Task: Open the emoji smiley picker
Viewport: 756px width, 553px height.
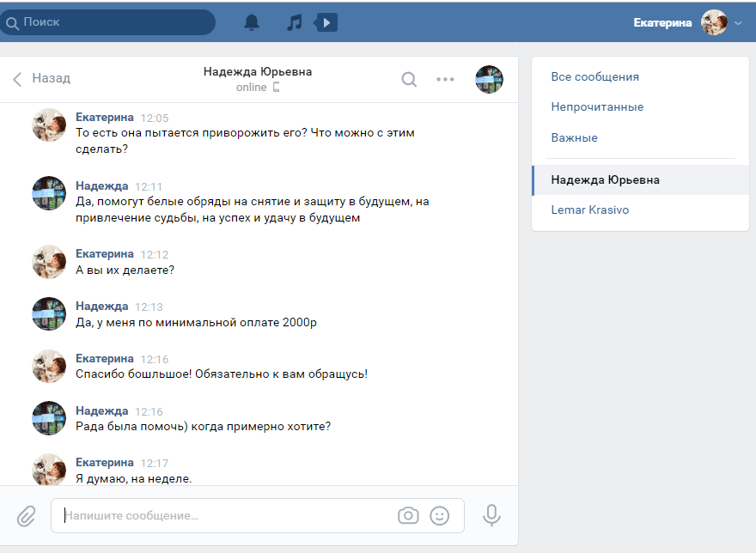Action: 439,515
